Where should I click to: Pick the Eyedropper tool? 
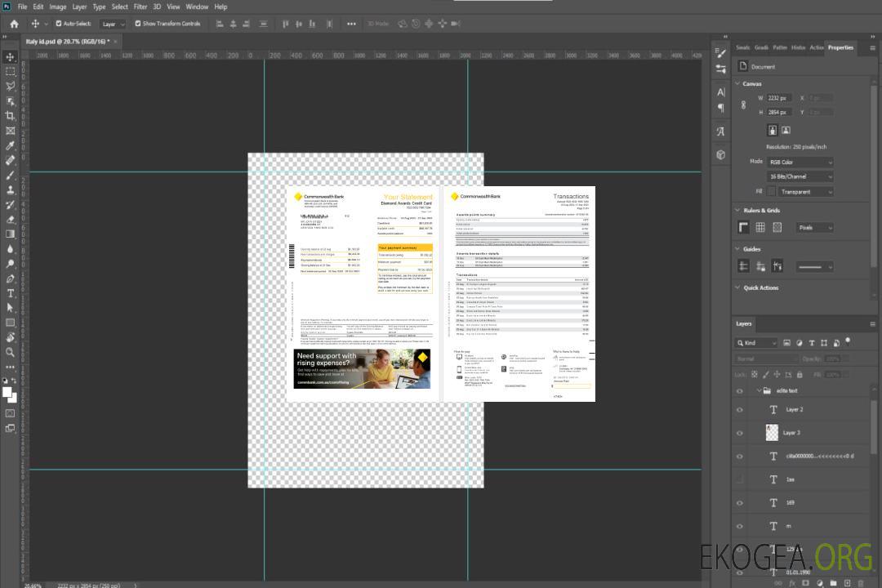[x=11, y=145]
